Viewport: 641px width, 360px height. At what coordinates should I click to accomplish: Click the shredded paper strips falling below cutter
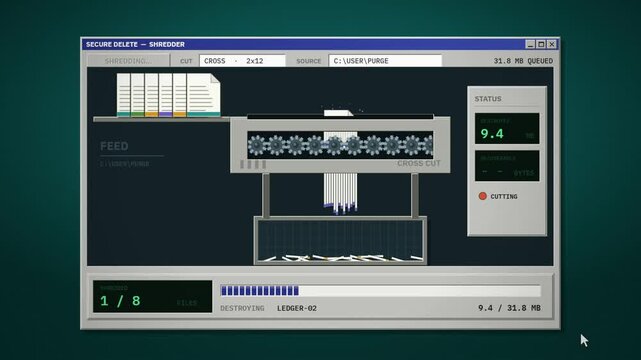click(x=341, y=193)
